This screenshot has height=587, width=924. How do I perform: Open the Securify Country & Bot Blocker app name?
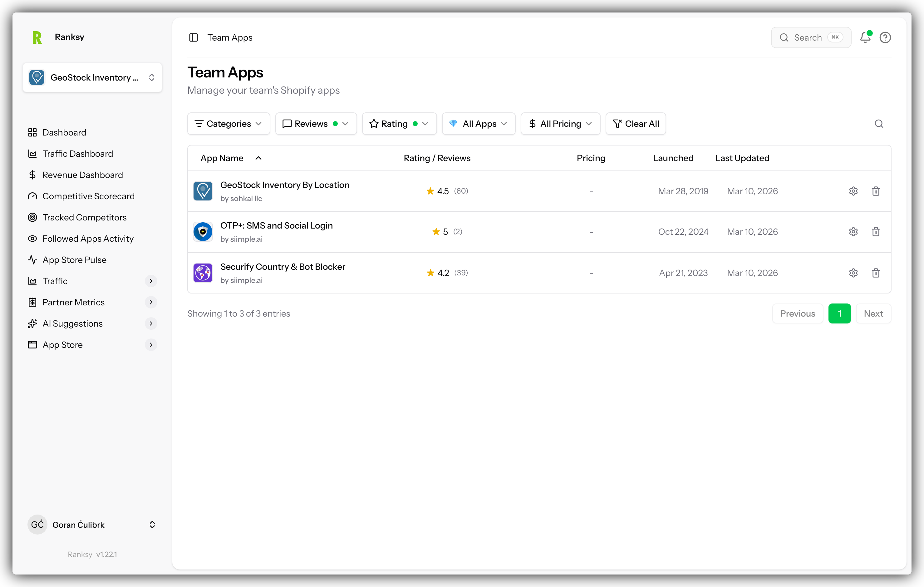pyautogui.click(x=283, y=267)
